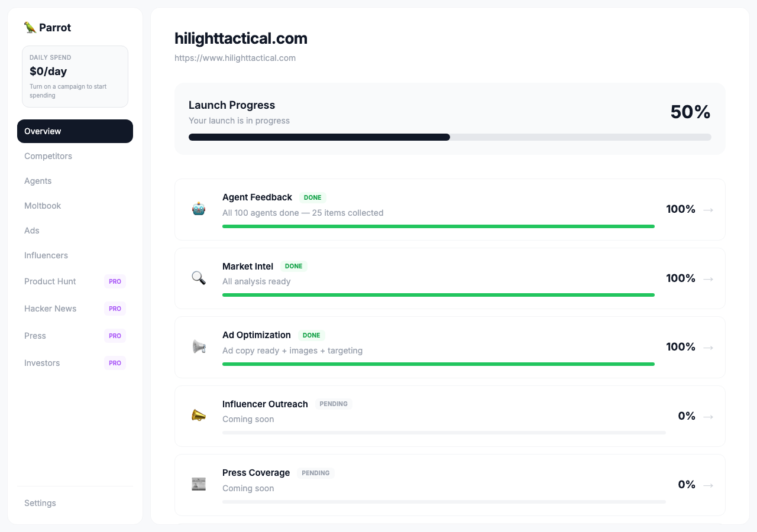Click the Launch Progress bar
Viewport: 757px width, 532px height.
pos(449,137)
